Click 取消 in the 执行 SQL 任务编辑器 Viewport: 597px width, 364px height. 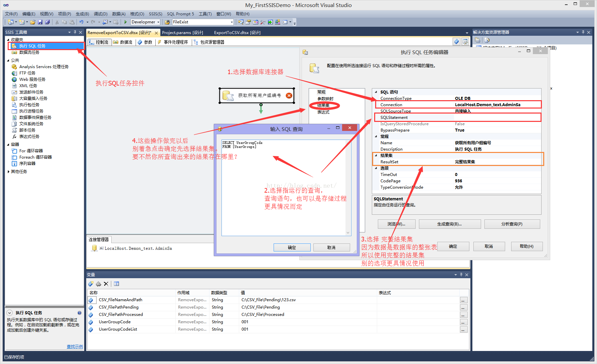(x=489, y=246)
